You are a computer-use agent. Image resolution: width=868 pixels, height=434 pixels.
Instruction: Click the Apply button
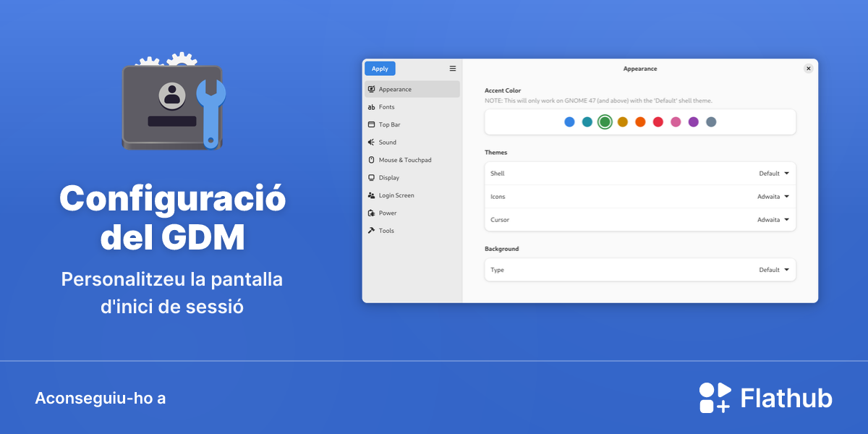[380, 69]
